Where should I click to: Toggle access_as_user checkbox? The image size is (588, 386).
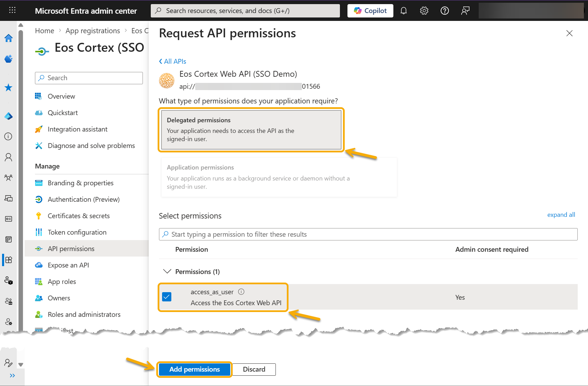tap(167, 297)
